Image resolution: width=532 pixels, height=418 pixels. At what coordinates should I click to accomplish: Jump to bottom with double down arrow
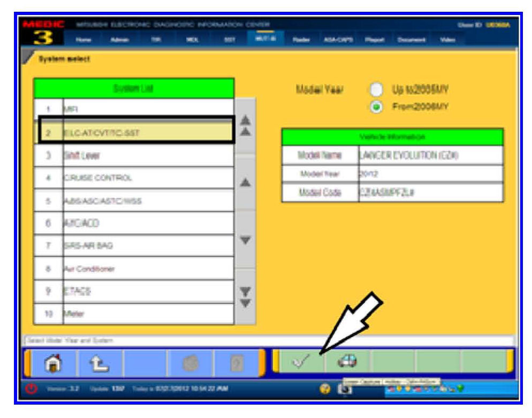point(245,295)
